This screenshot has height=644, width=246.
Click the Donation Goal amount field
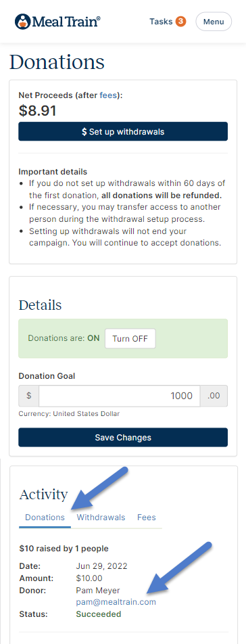[x=120, y=396]
